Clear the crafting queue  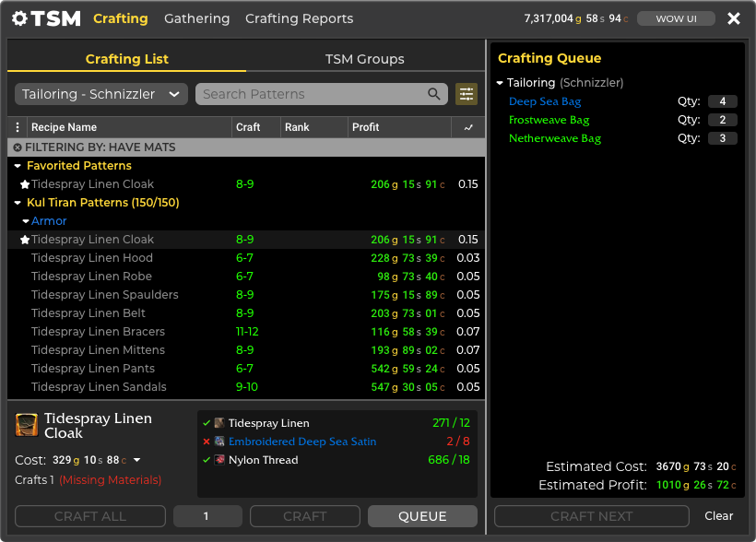point(718,516)
